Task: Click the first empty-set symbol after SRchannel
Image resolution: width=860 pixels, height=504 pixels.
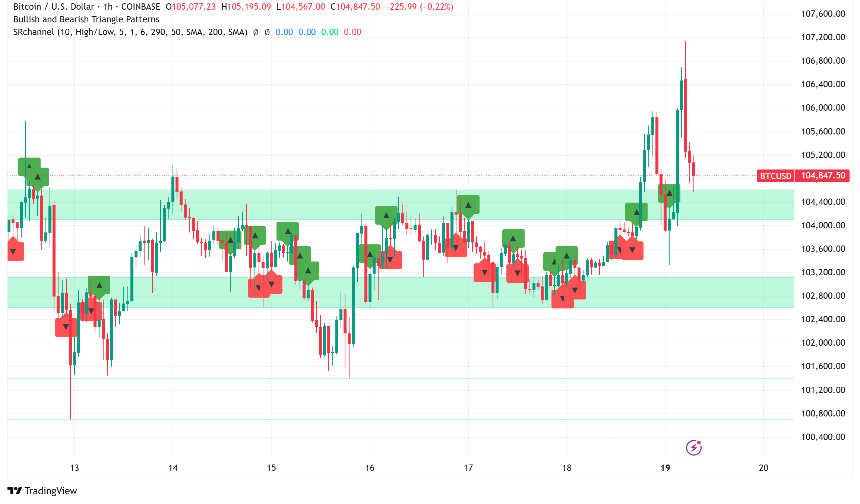Action: [x=256, y=32]
